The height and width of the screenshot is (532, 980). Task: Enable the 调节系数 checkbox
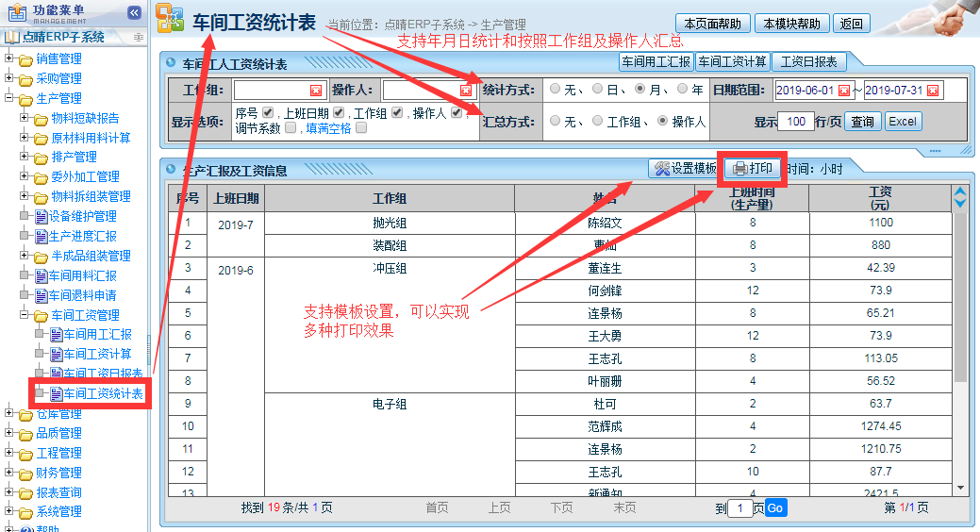point(291,128)
